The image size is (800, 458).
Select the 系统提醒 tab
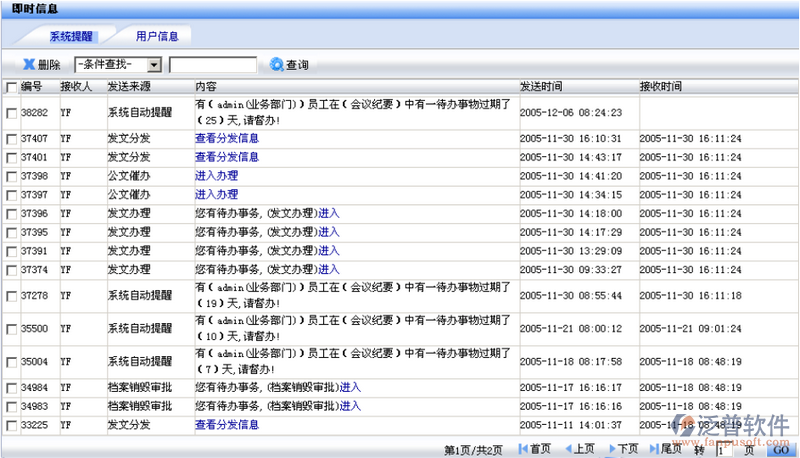tap(71, 36)
